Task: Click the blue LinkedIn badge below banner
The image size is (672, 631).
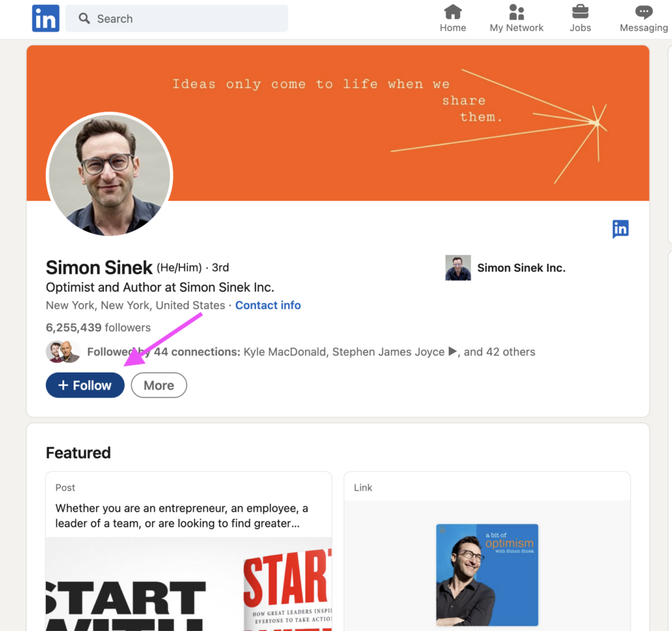Action: coord(620,229)
